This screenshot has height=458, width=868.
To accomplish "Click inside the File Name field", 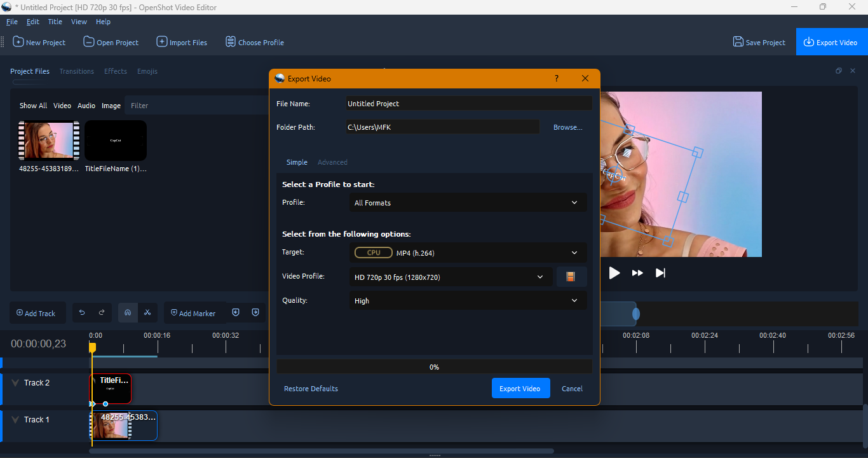I will tap(468, 103).
